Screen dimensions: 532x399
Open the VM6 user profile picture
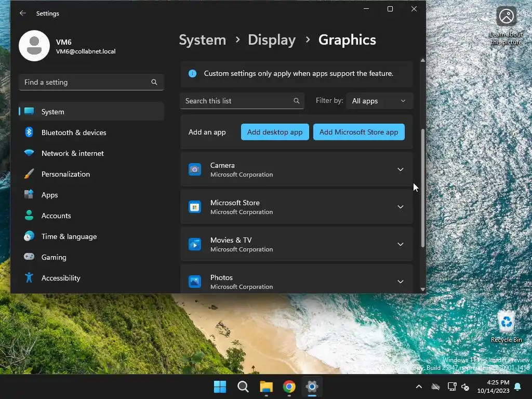[34, 46]
